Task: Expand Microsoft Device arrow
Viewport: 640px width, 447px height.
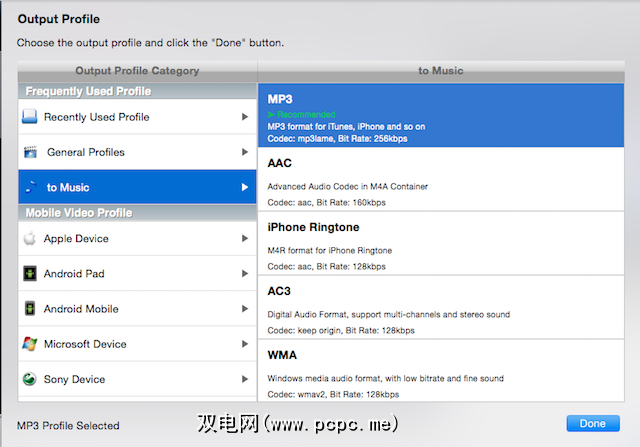Action: click(245, 344)
